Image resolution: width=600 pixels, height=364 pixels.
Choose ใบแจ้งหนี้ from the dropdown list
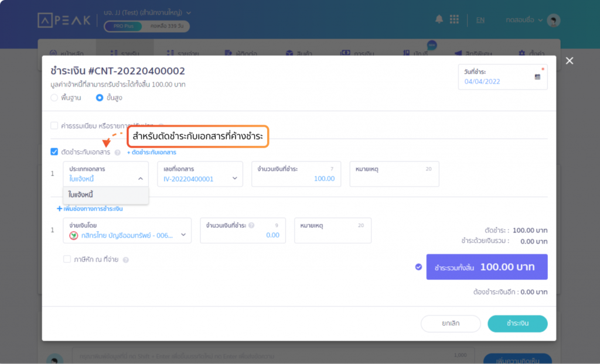[x=106, y=195]
